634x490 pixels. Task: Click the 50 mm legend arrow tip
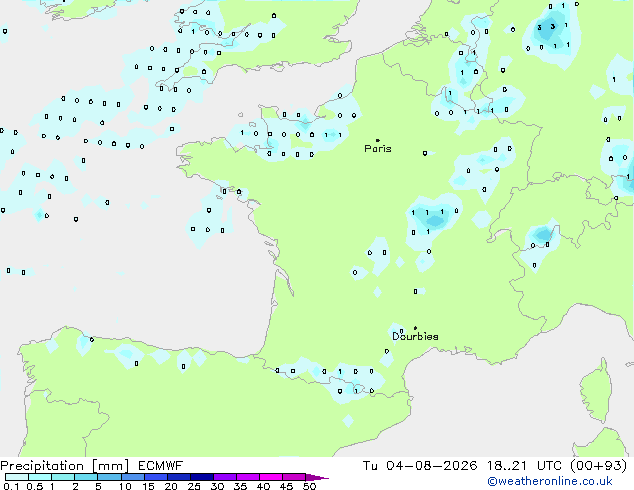(x=317, y=477)
